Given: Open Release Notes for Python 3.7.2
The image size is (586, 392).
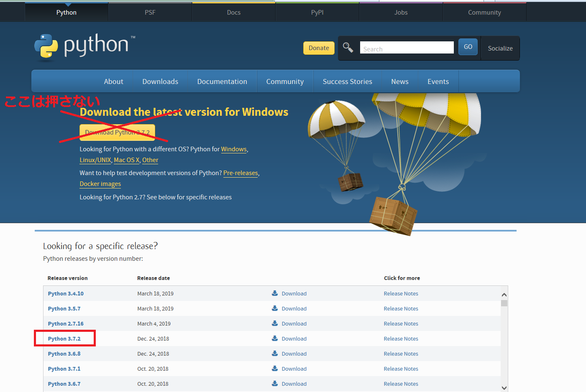Looking at the screenshot, I should tap(401, 339).
